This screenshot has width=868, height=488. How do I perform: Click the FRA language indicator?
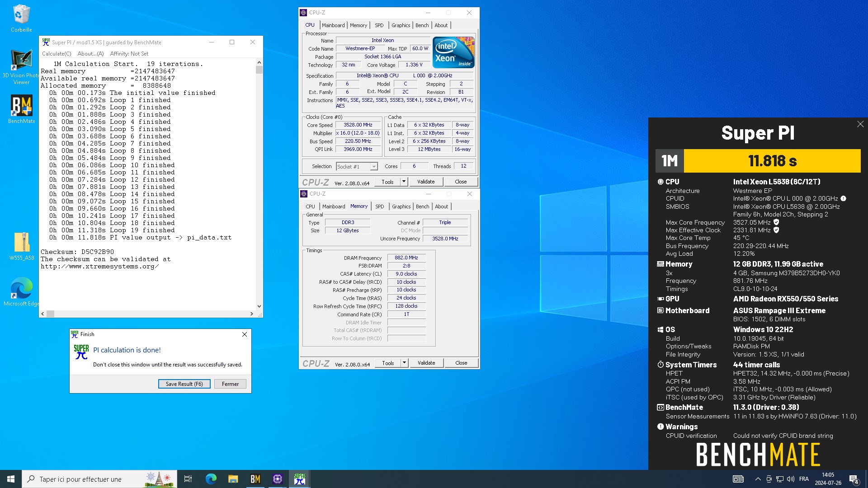(804, 479)
